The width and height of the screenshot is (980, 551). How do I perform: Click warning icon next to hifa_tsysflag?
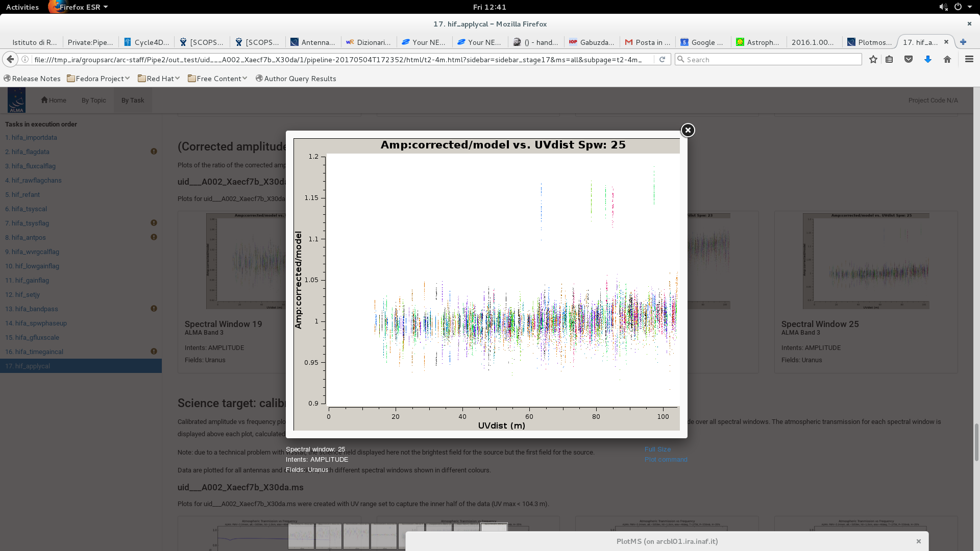tap(154, 223)
